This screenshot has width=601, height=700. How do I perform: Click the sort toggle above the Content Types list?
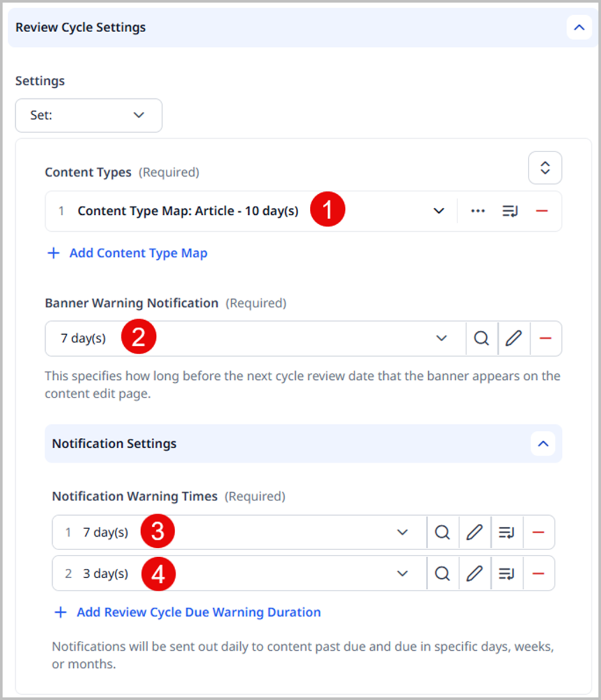click(x=545, y=168)
